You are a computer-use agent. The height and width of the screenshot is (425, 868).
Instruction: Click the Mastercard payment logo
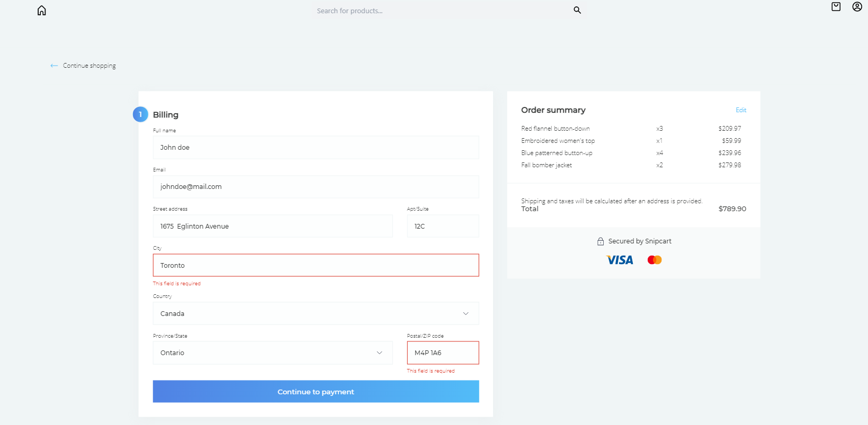654,259
